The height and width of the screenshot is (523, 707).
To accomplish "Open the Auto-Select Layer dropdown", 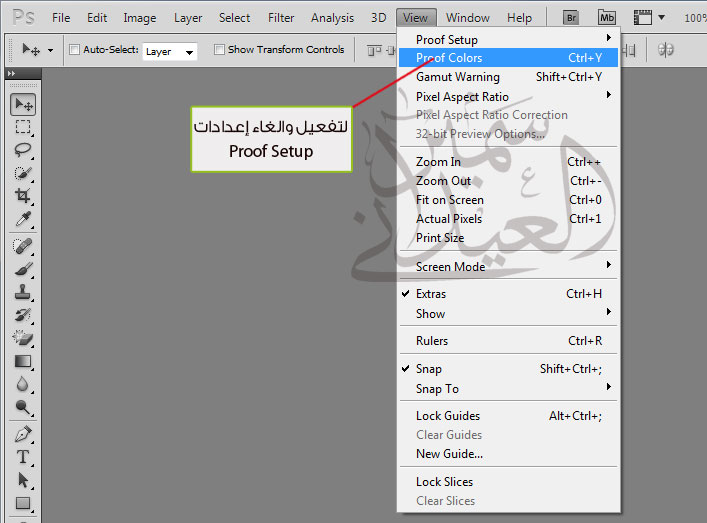I will (x=169, y=51).
